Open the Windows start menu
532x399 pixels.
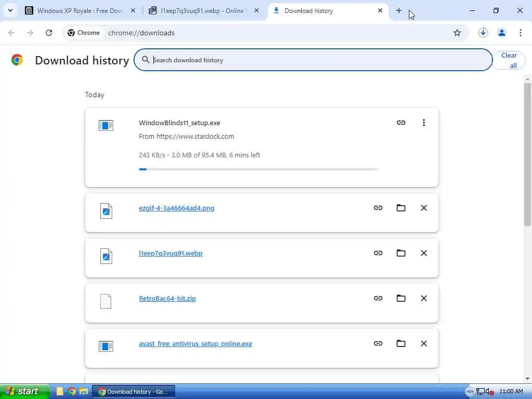pos(24,391)
